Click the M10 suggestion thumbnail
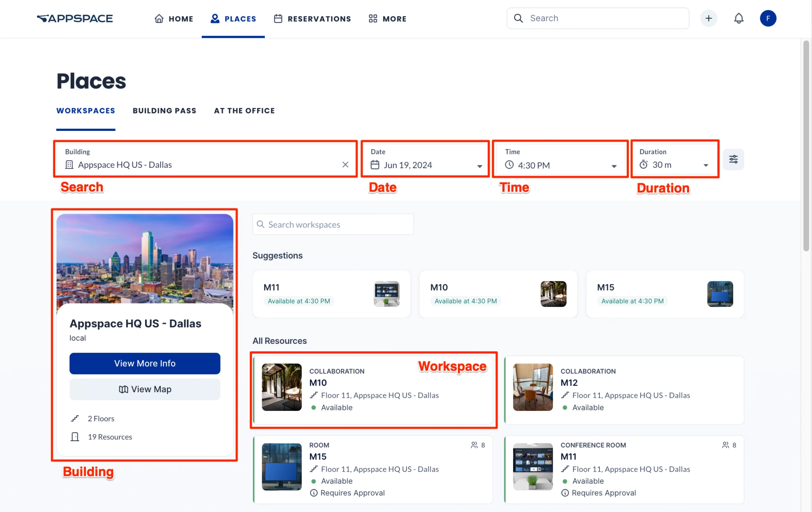 click(553, 294)
